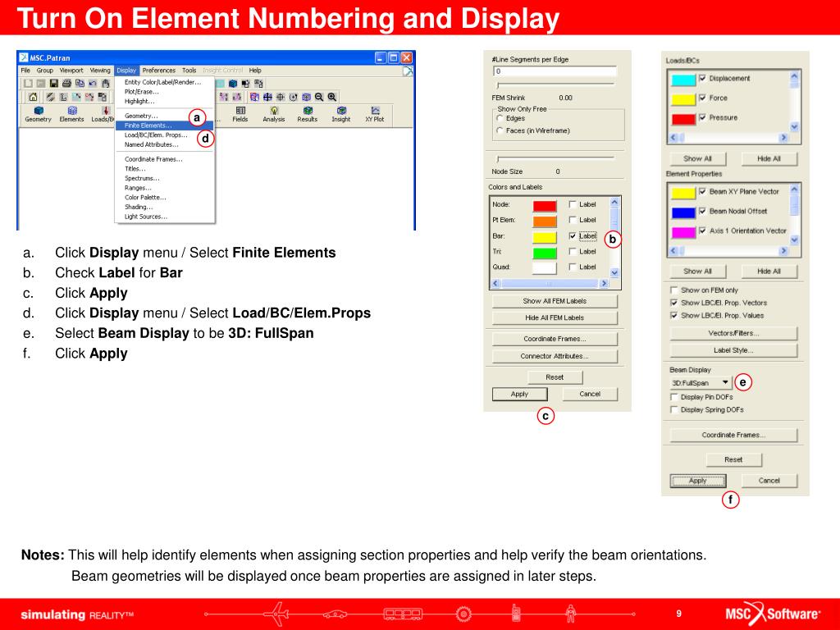
Task: Click Show All FEM Labels button
Action: (x=555, y=301)
